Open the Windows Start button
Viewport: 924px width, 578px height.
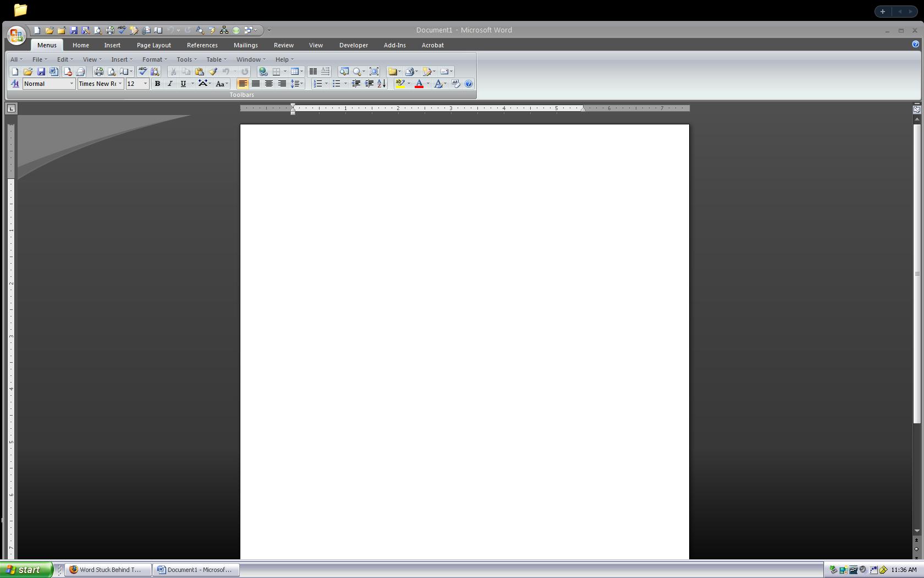[26, 570]
